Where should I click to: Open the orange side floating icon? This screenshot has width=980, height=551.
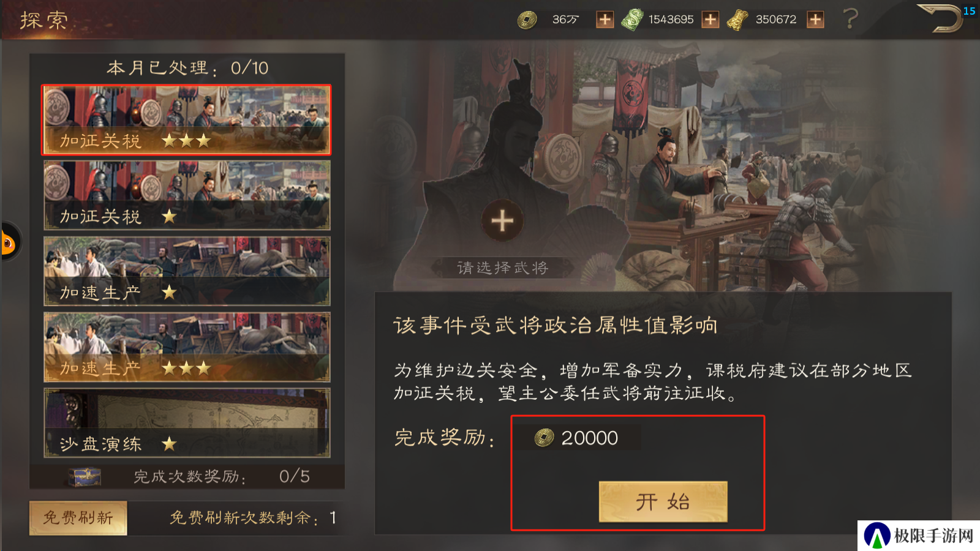pyautogui.click(x=9, y=242)
